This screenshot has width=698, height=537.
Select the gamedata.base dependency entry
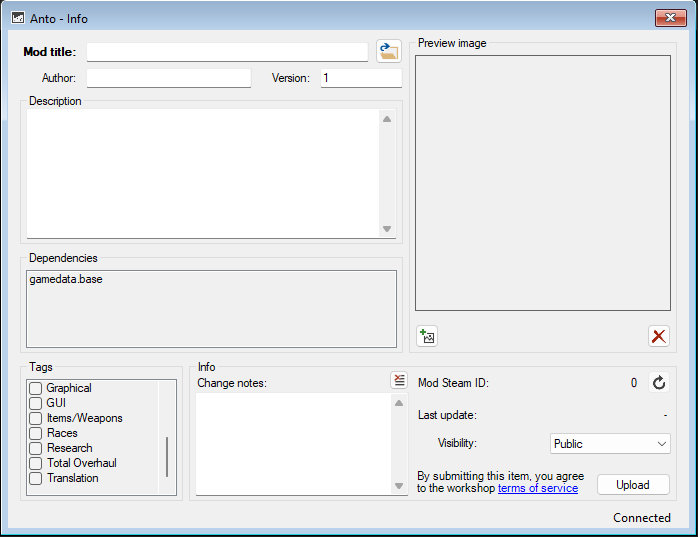coord(66,279)
